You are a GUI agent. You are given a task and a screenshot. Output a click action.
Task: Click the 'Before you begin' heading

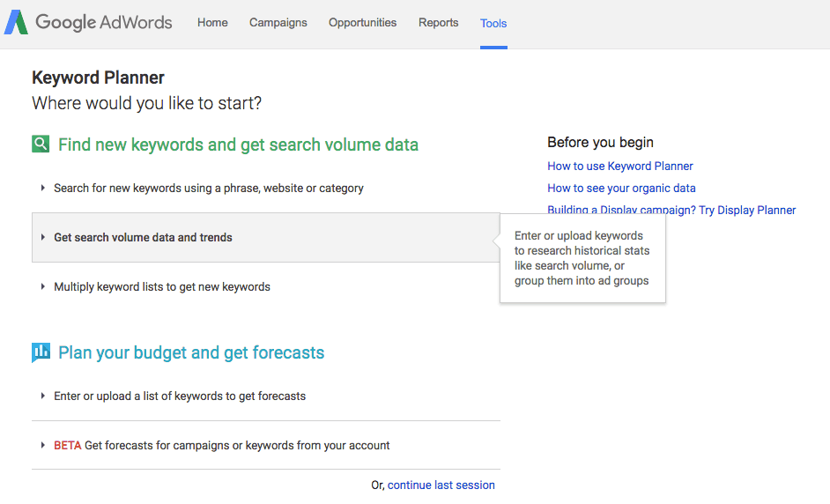pyautogui.click(x=600, y=143)
